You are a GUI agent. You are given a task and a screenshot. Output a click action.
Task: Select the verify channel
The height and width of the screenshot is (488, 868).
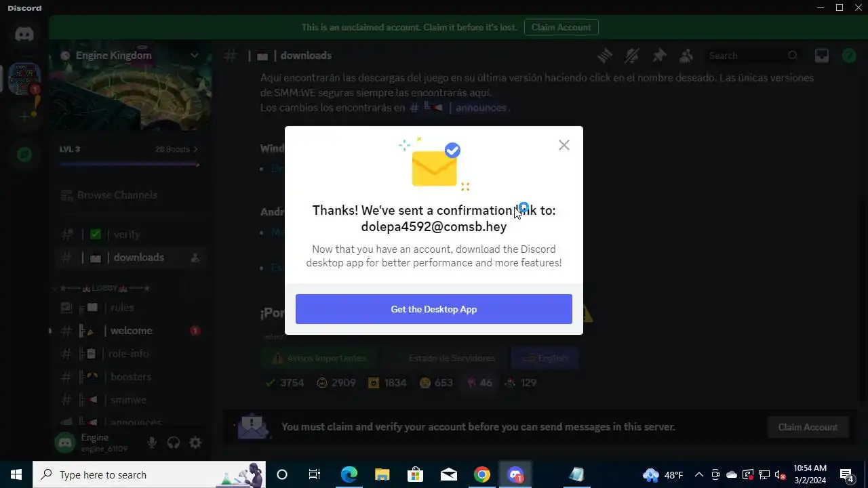pos(130,235)
